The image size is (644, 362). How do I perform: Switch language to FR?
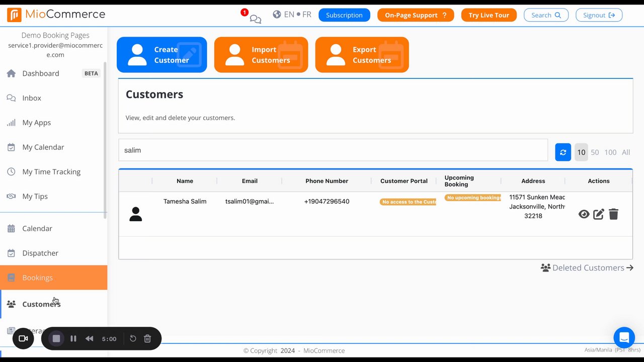click(x=307, y=15)
